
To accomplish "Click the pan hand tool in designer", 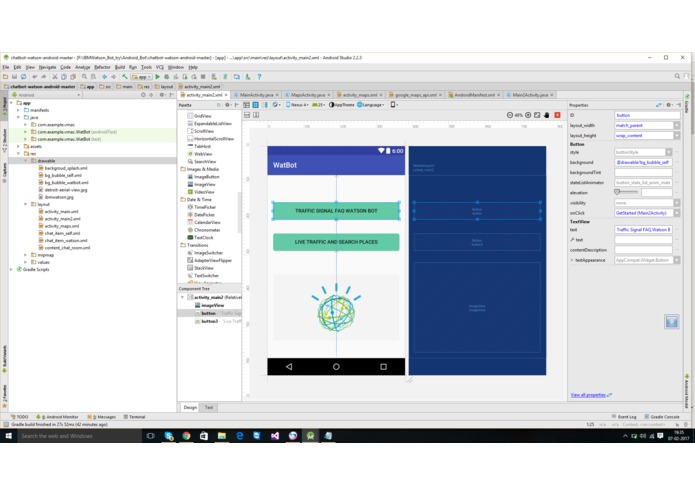I will pos(547,115).
